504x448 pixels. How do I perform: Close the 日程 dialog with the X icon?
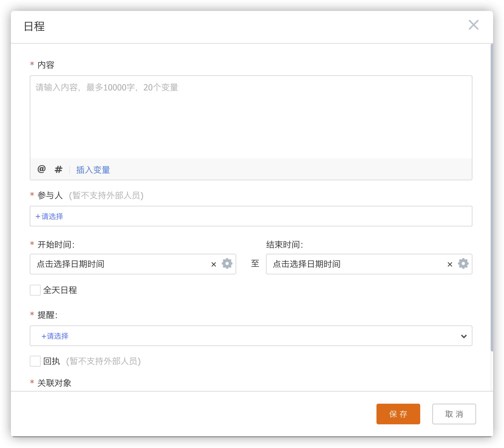(x=473, y=25)
